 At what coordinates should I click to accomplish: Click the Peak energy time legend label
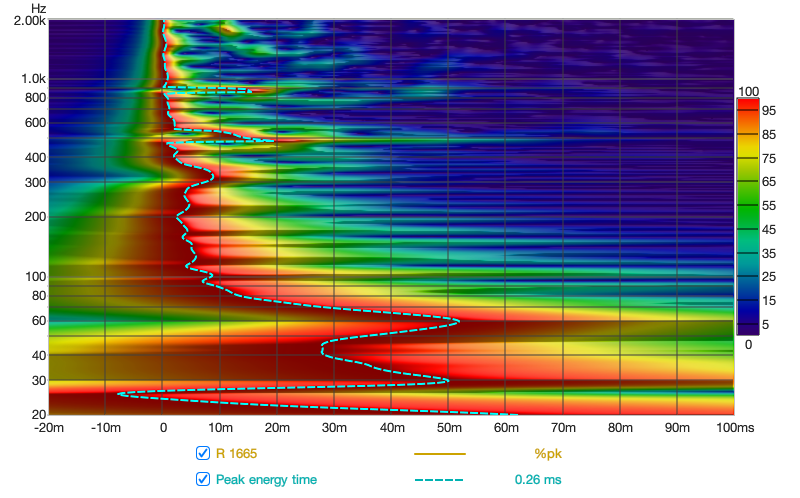(266, 479)
